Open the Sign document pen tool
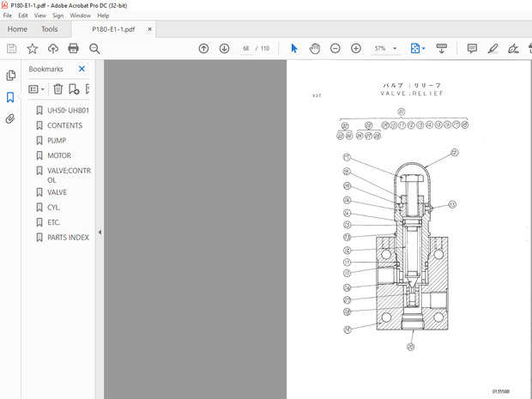532x399 pixels. pyautogui.click(x=513, y=49)
